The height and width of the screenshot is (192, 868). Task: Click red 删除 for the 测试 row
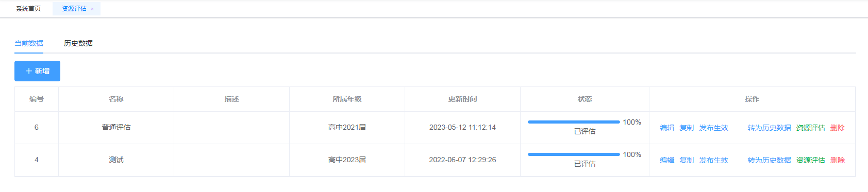coord(837,160)
